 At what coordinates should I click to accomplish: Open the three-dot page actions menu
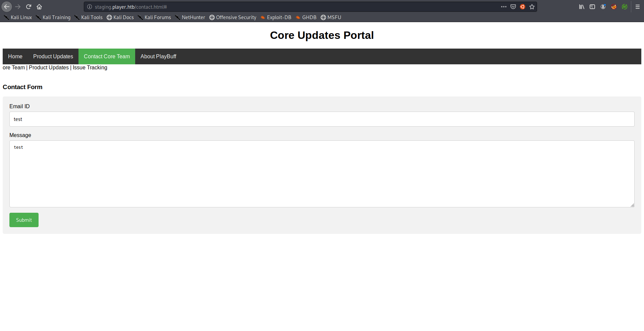click(x=504, y=7)
